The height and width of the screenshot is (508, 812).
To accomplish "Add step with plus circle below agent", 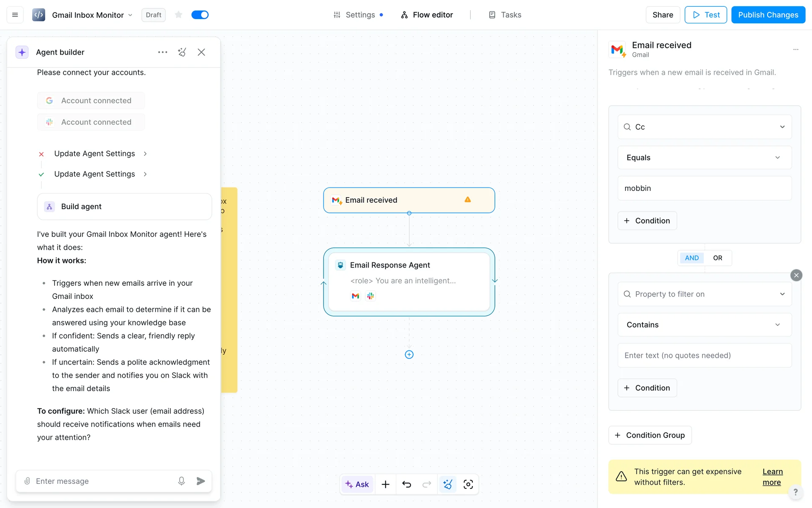I will [409, 355].
